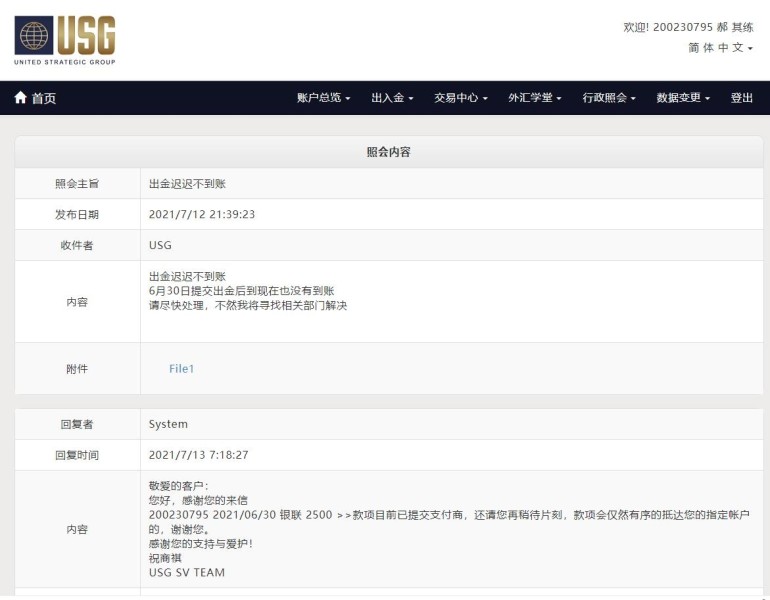This screenshot has width=770, height=600.
Task: Select the 照会主旨 label cell
Action: 77,184
